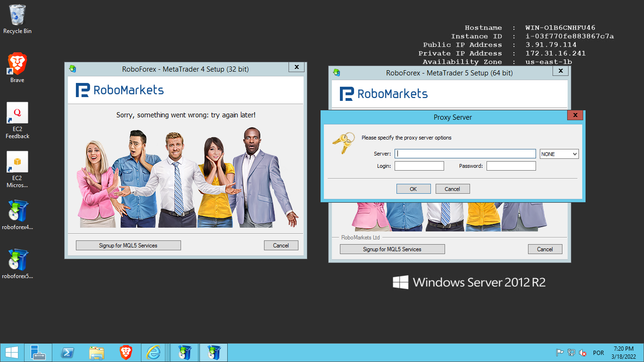This screenshot has width=644, height=362.
Task: Cancel the Proxy Server dialog
Action: tap(453, 189)
